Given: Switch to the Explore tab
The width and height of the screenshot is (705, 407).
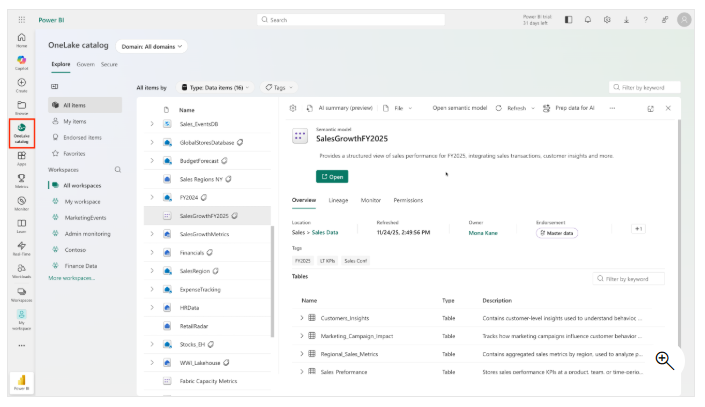Looking at the screenshot, I should (61, 64).
